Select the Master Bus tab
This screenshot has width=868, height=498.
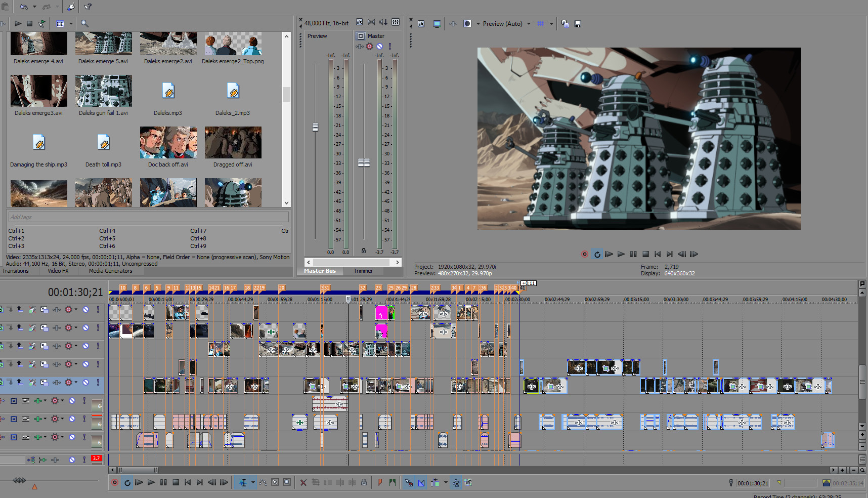[320, 271]
